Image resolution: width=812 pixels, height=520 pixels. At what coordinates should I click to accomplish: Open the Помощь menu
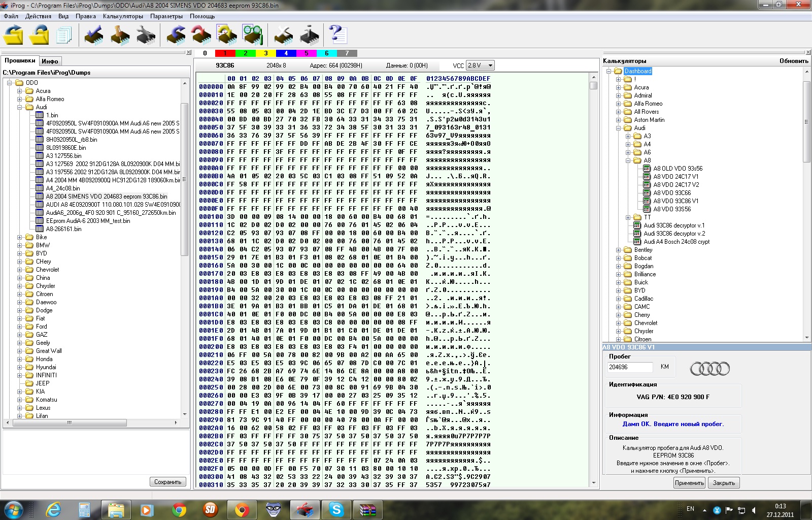click(202, 16)
